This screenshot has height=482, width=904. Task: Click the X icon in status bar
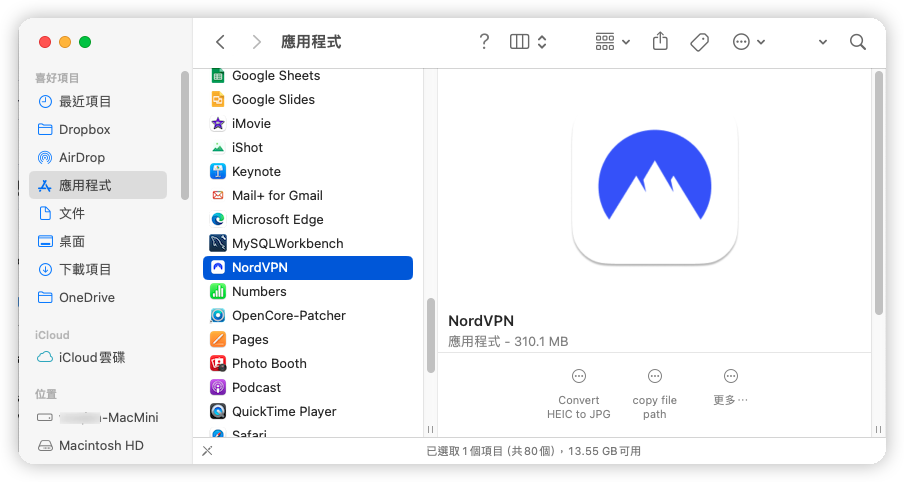(x=208, y=451)
